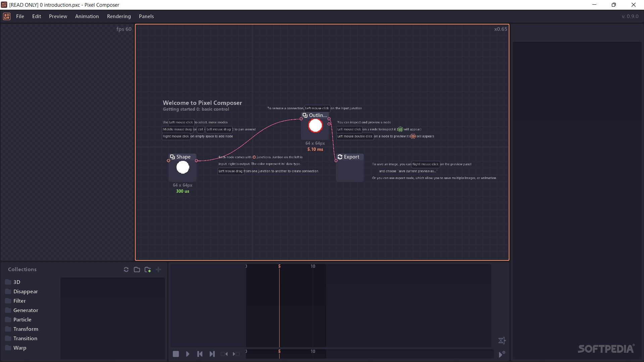Minimize the Pixel Composer window

(594, 5)
